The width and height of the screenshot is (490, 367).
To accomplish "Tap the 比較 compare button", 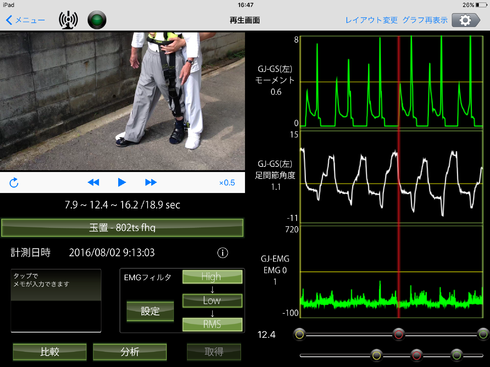I will point(50,352).
